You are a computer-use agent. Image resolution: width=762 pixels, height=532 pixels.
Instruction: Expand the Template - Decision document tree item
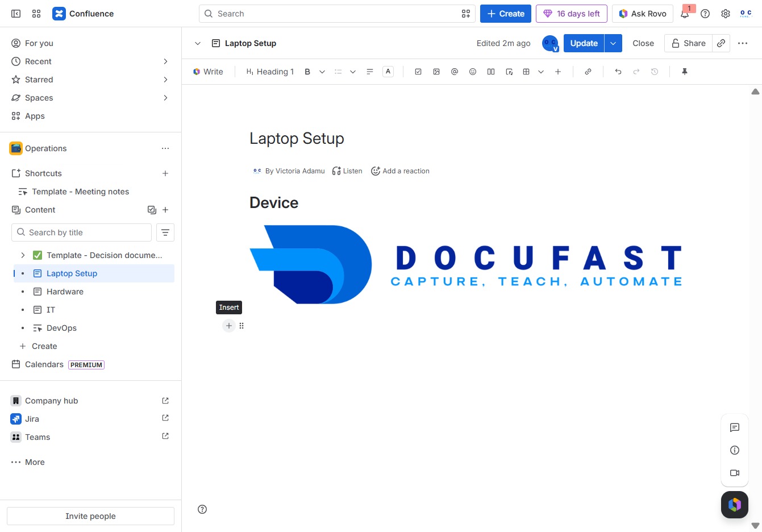[x=23, y=255]
